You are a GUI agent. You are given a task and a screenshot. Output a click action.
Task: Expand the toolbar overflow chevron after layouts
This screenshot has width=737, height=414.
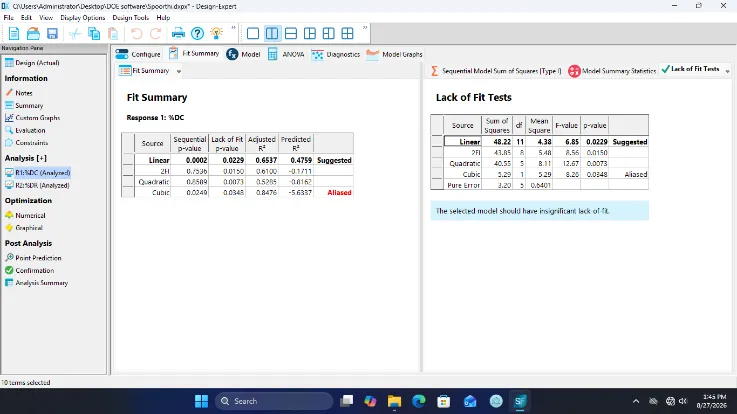tap(365, 28)
